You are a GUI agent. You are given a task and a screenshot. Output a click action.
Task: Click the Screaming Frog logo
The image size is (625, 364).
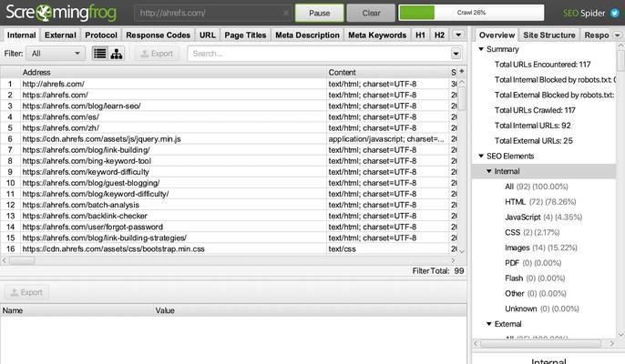click(x=61, y=13)
